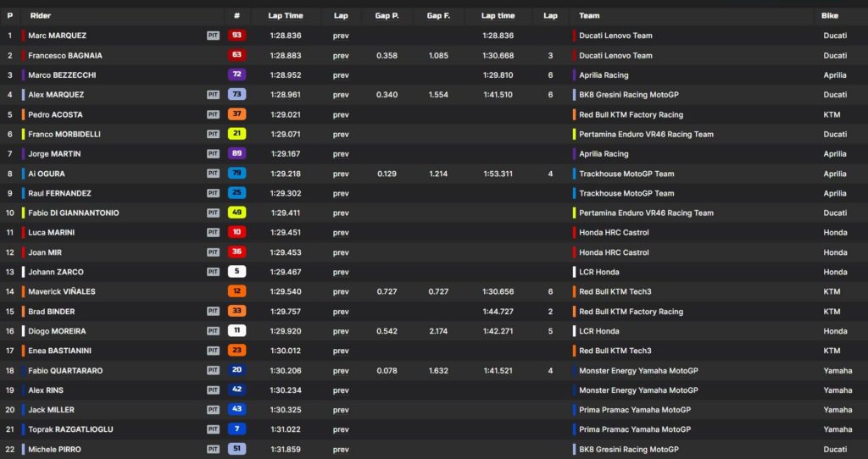Sort by the first Lap Time column header
Screen dimensions: 868x459
286,16
